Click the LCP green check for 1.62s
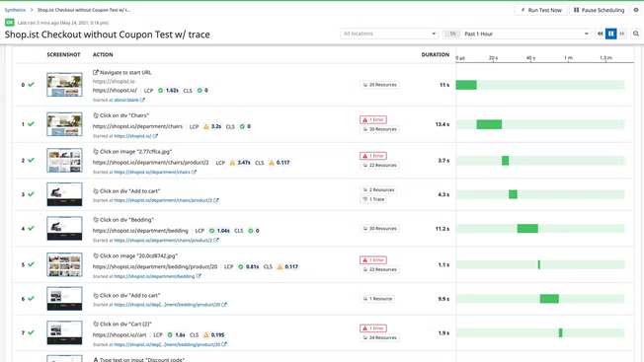The width and height of the screenshot is (644, 362). click(x=161, y=90)
